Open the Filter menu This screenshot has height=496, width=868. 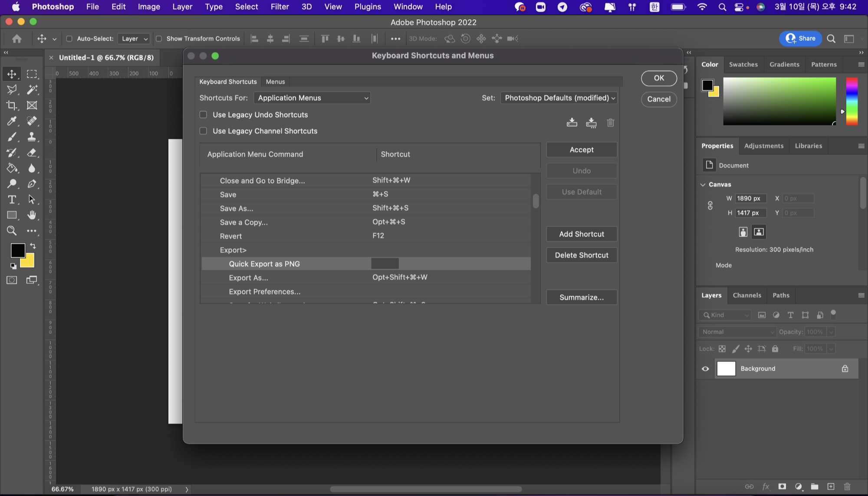(279, 7)
